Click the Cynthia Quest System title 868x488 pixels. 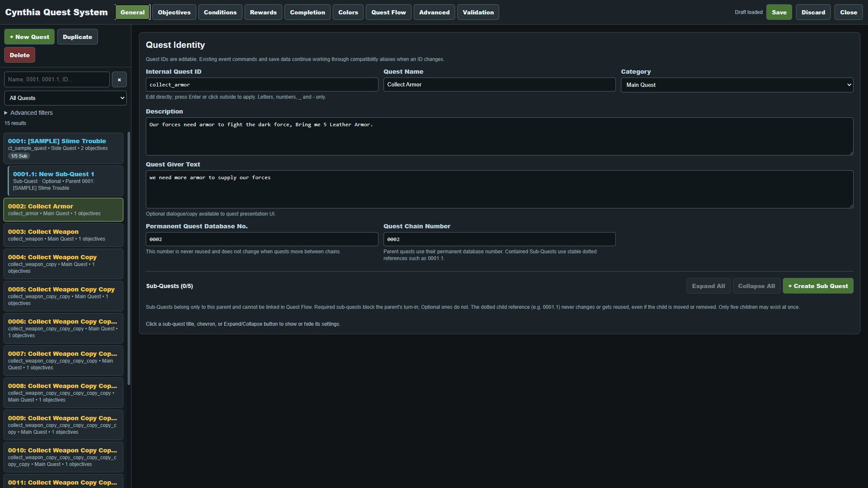(x=56, y=12)
